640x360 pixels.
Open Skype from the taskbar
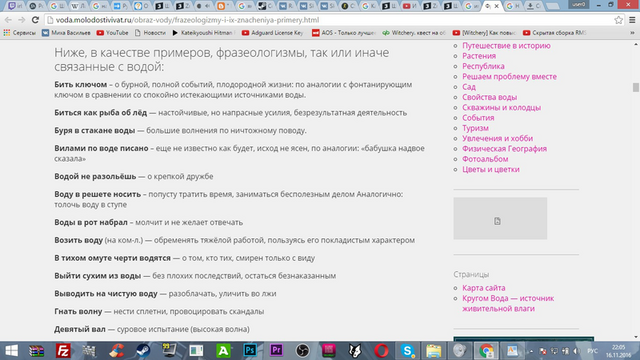click(407, 351)
